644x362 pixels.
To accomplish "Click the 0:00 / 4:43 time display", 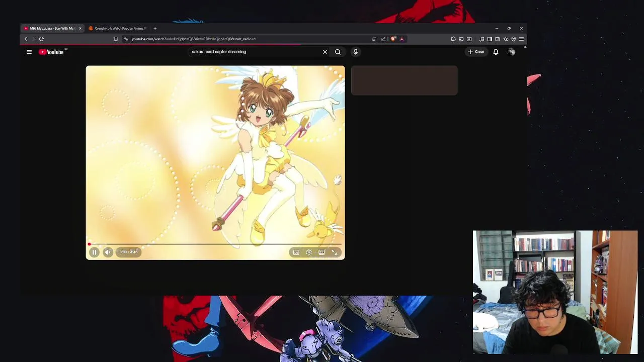I will (128, 252).
